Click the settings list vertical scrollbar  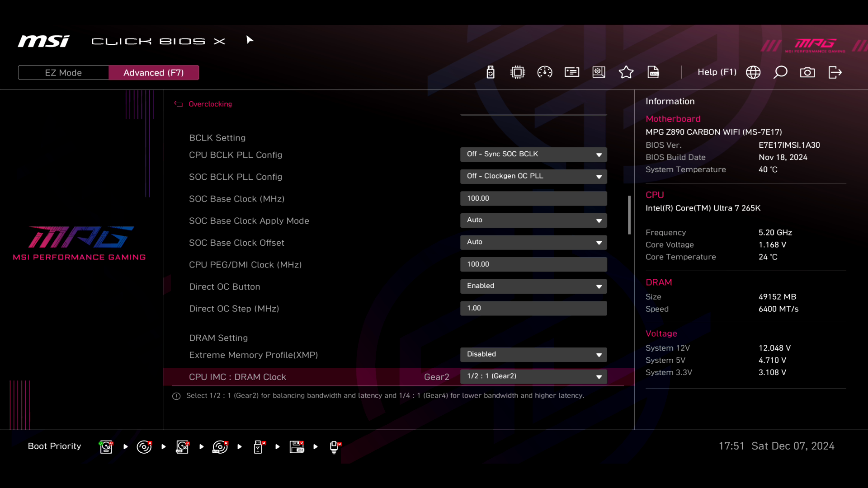tap(629, 215)
